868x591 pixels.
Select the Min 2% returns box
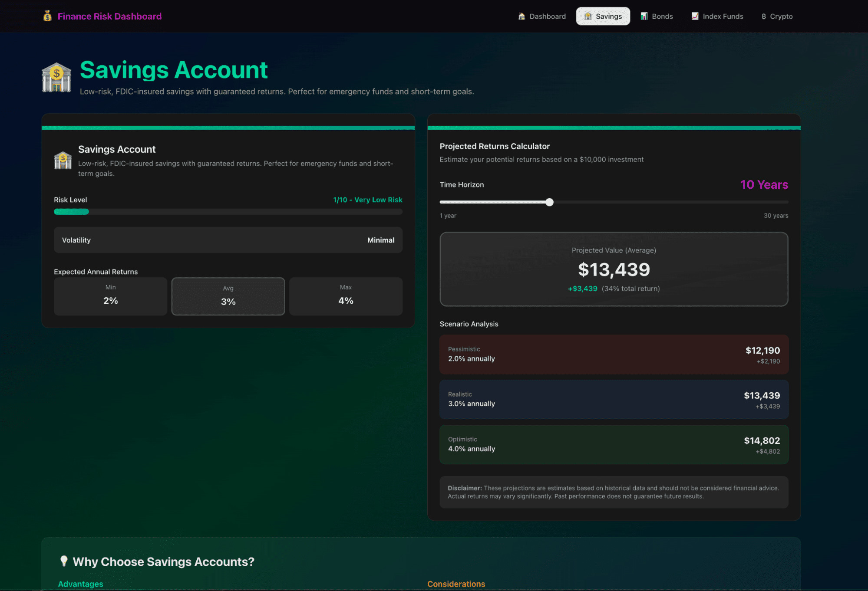110,296
